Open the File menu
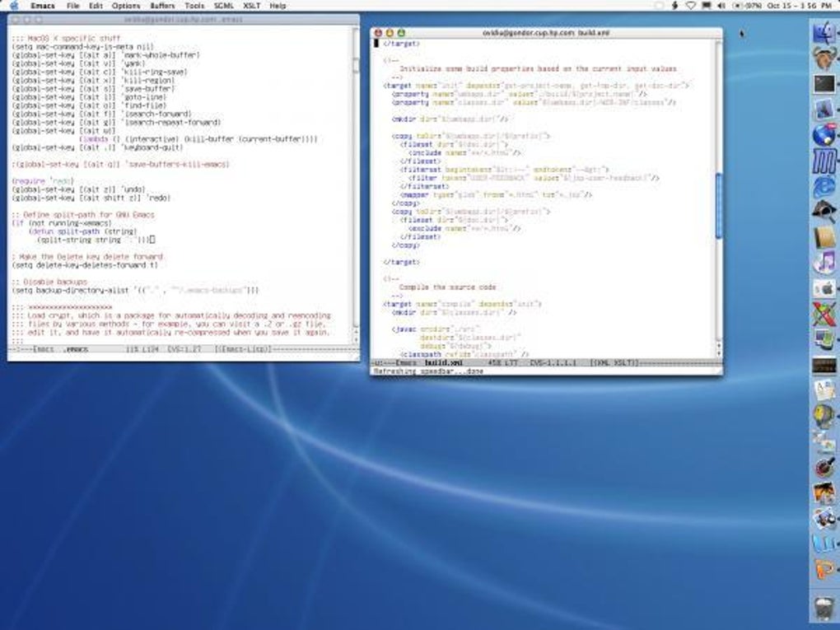840x630 pixels. 72,6
